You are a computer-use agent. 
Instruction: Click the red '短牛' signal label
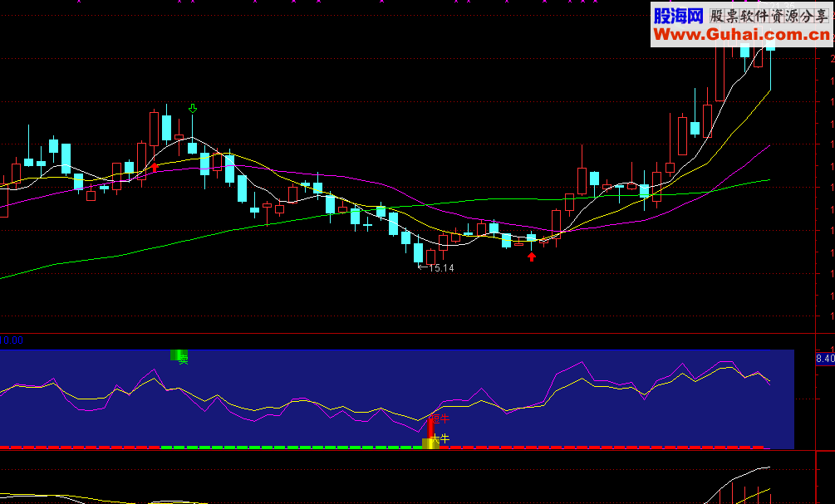pos(440,418)
